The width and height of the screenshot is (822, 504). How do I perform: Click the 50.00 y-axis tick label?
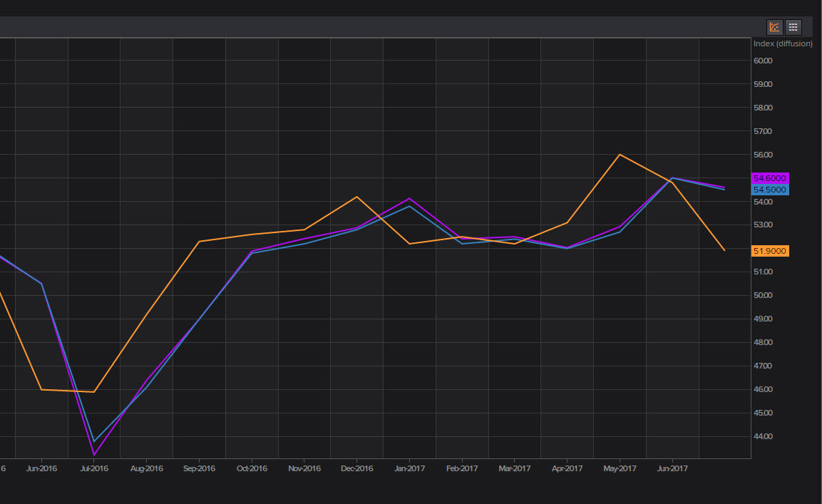coord(763,295)
